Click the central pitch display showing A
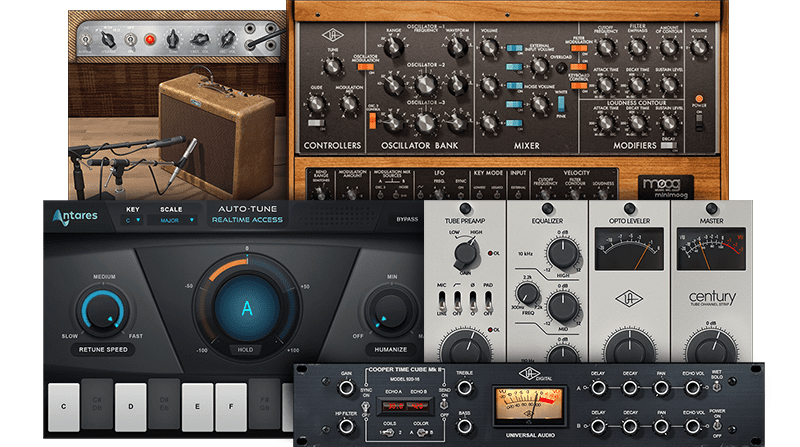The image size is (800, 447). (x=247, y=308)
